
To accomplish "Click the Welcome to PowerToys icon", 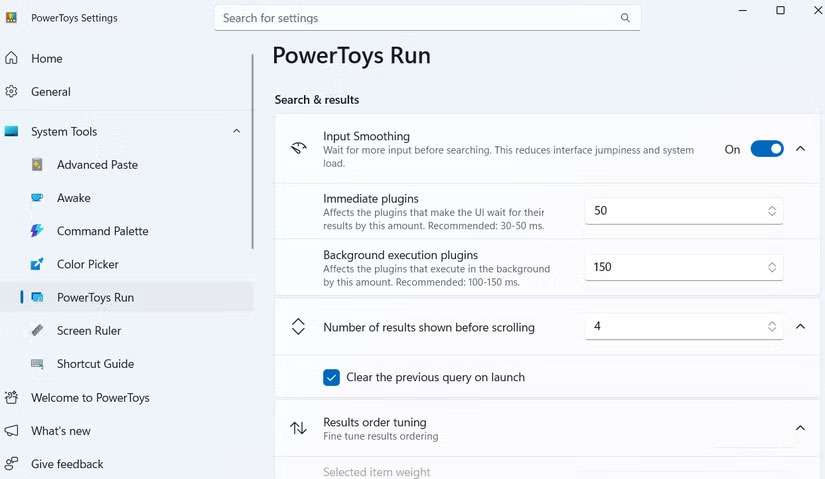I will [12, 397].
